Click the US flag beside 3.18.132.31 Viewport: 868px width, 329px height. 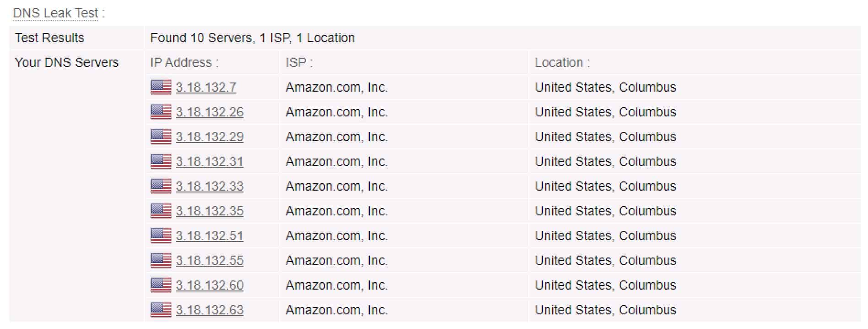(x=161, y=161)
